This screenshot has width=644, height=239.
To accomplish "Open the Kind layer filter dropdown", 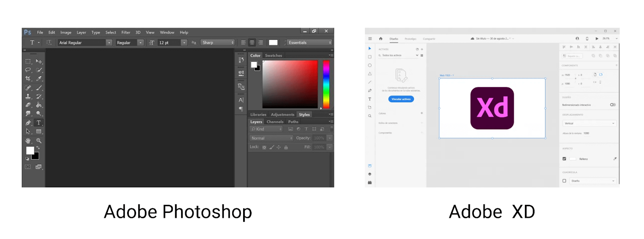I will tap(266, 129).
